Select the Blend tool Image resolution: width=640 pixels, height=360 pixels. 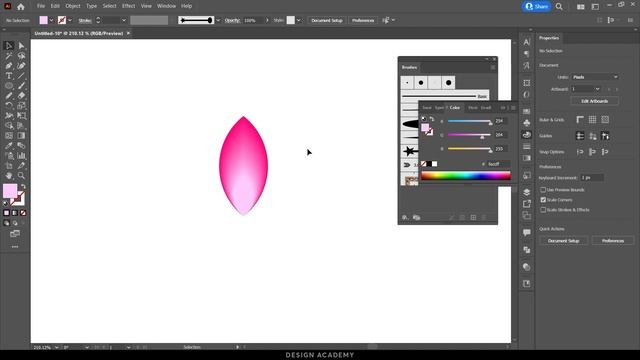[21, 146]
